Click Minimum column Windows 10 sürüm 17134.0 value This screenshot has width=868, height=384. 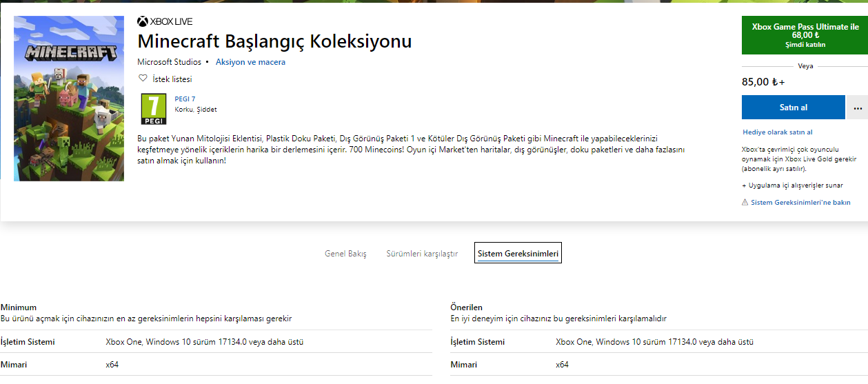tap(205, 342)
